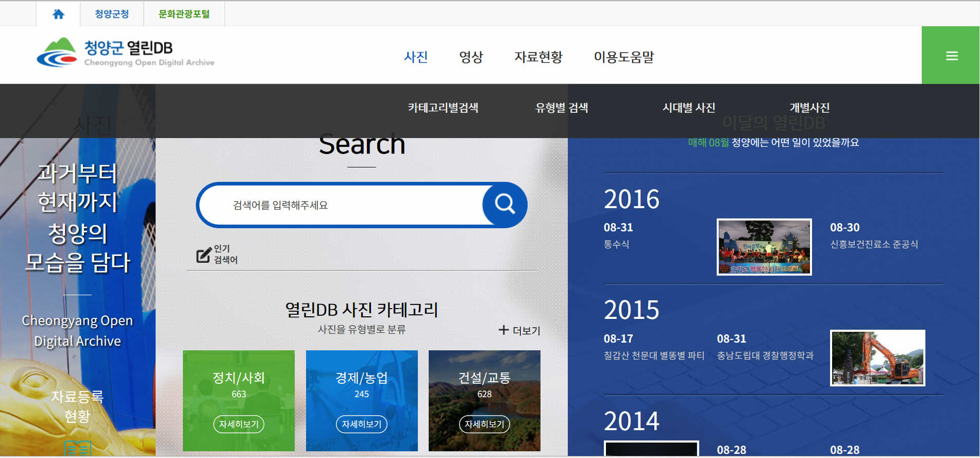980x458 pixels.
Task: Click the magnifier search button
Action: pyautogui.click(x=504, y=205)
